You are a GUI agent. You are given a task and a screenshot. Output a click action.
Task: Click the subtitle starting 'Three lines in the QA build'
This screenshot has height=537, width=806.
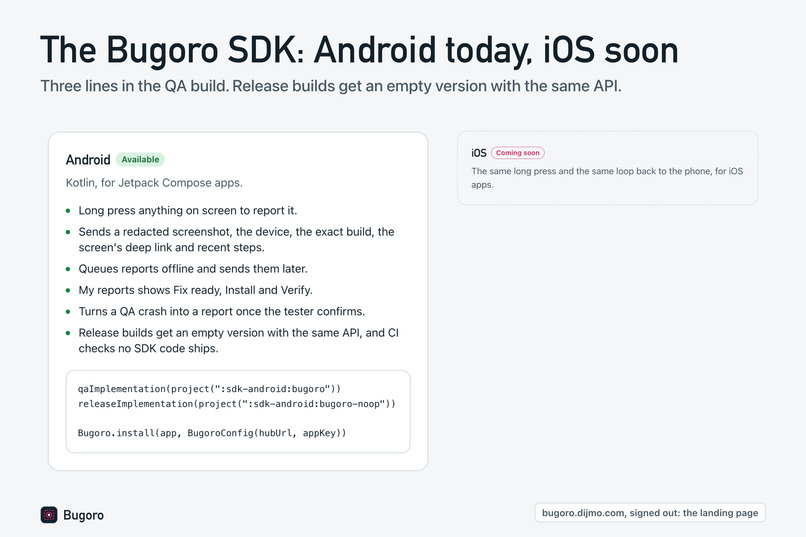pyautogui.click(x=331, y=86)
